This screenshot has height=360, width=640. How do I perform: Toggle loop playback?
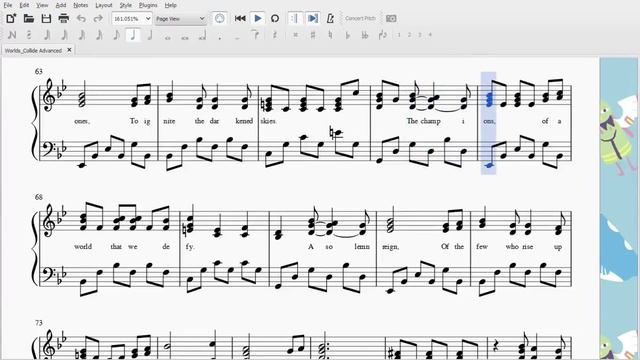(275, 18)
